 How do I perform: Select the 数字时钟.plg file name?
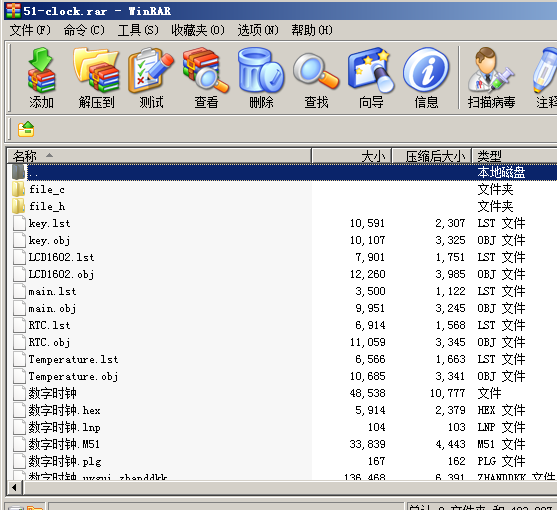(65, 461)
